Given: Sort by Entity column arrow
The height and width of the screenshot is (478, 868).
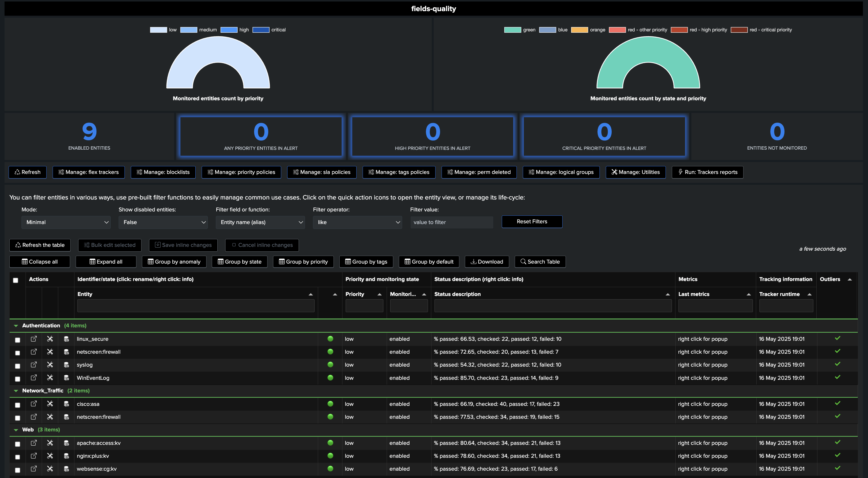Looking at the screenshot, I should click(310, 294).
